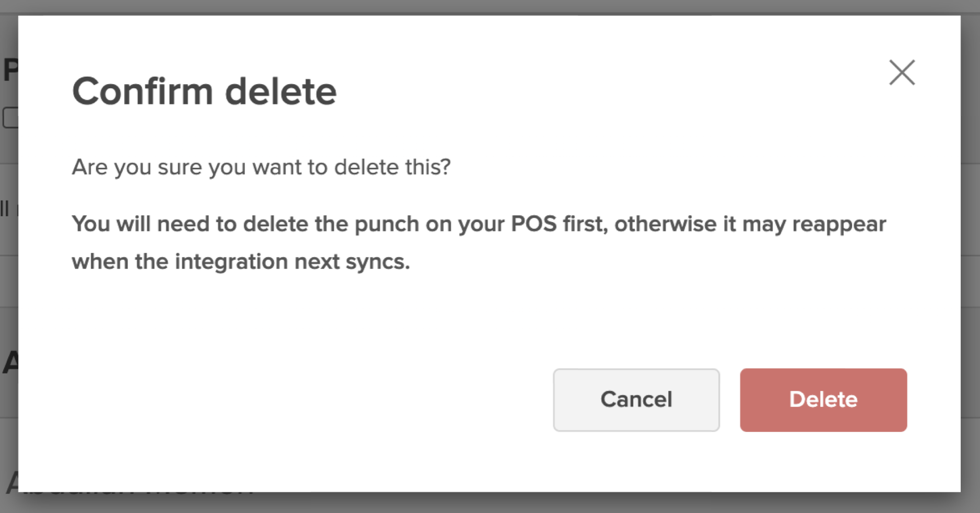The image size is (980, 513).
Task: Hit the Delete action in the modal
Action: pos(823,400)
